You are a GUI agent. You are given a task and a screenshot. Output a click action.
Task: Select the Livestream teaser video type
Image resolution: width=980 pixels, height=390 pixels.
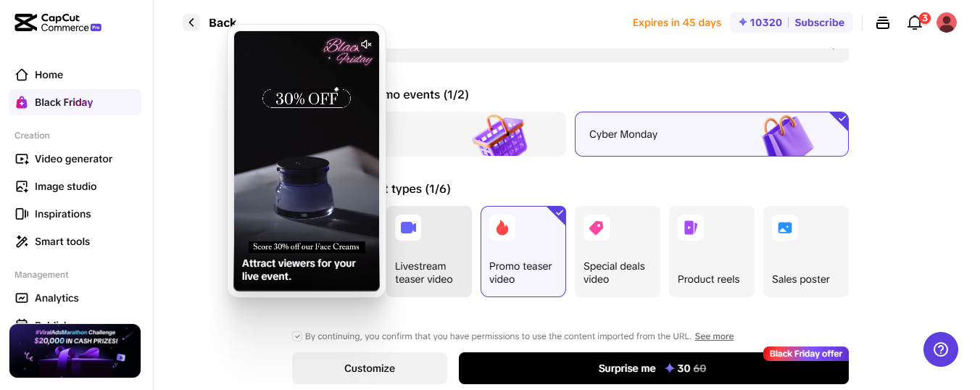point(429,252)
